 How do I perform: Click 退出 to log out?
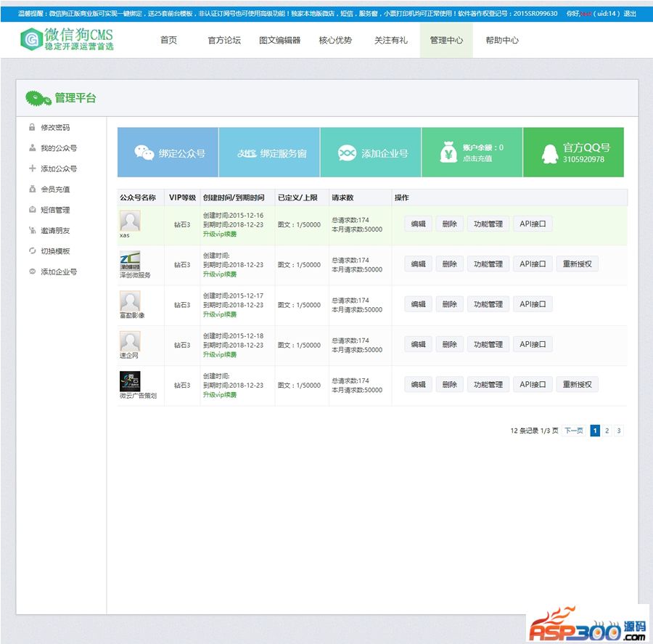click(630, 13)
